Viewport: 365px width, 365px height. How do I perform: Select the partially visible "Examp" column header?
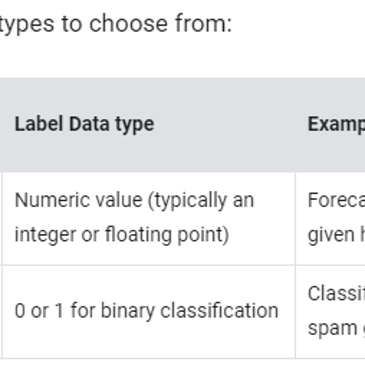[x=336, y=124]
